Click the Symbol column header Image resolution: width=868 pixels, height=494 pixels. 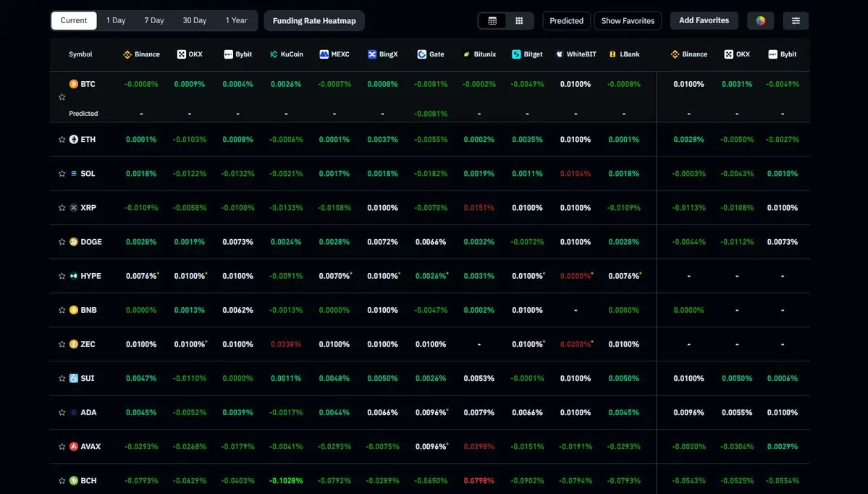pos(80,54)
